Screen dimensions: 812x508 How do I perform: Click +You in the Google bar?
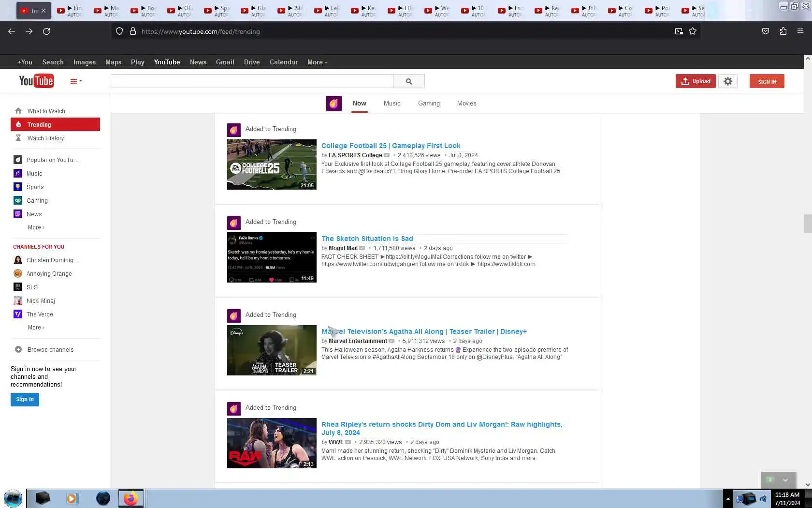25,62
